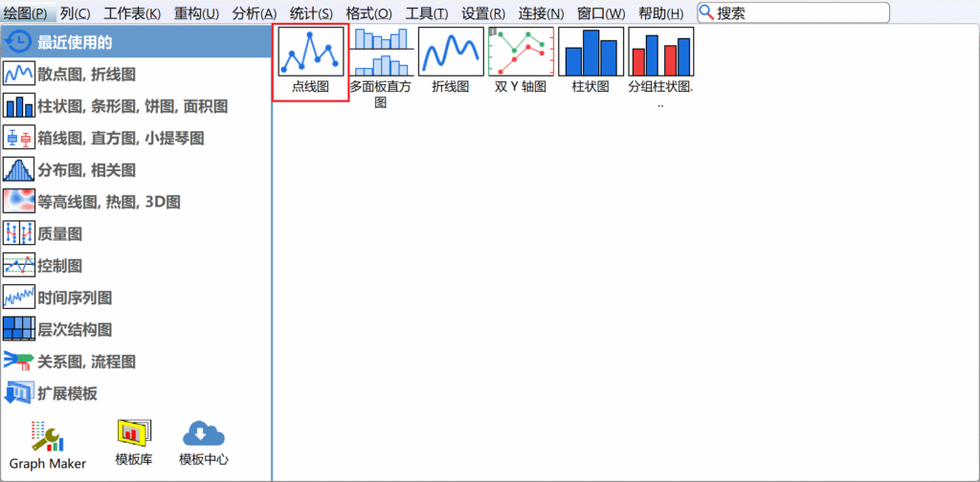Expand 散点图, 折线图 category
This screenshot has height=482, width=980.
coord(86,74)
